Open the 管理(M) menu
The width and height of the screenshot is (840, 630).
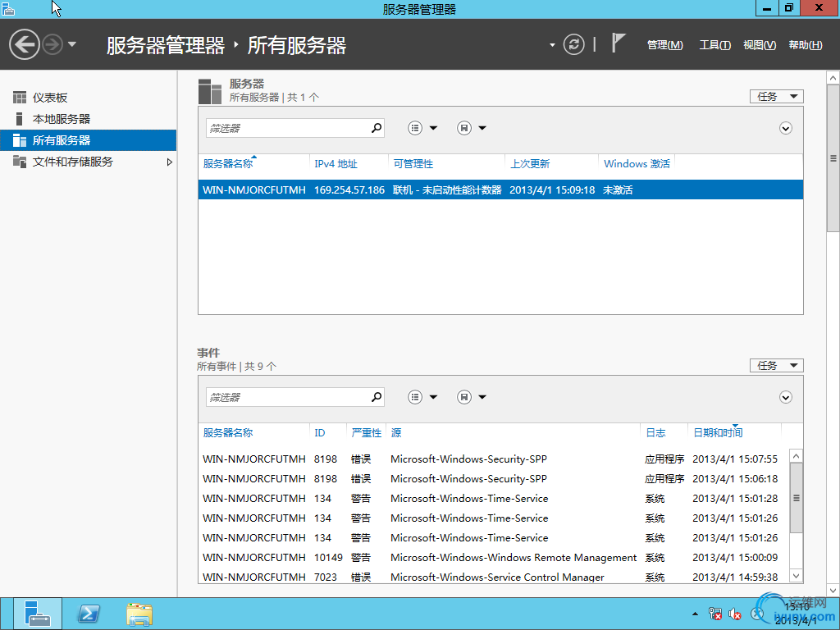[x=664, y=45]
